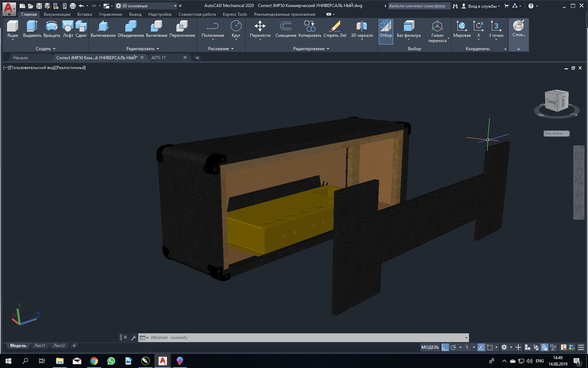Expand the Создать panel
The image size is (588, 368).
pyautogui.click(x=45, y=48)
